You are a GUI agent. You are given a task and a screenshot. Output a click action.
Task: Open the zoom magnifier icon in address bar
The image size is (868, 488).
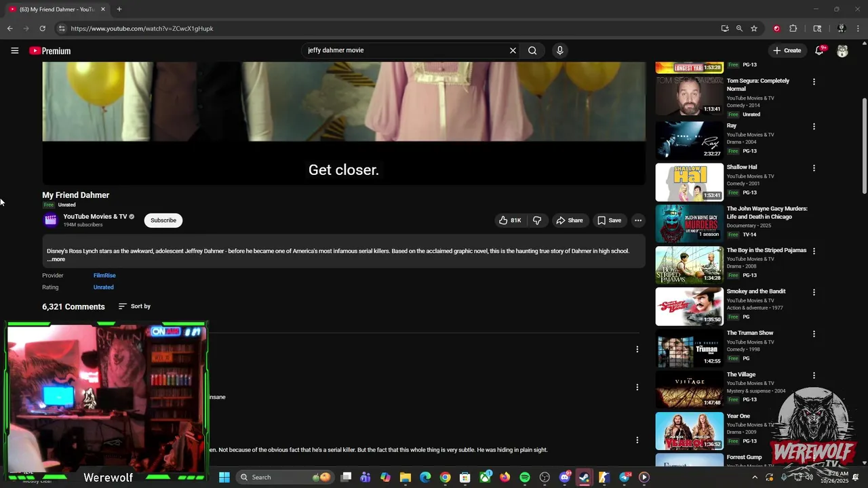pos(739,28)
